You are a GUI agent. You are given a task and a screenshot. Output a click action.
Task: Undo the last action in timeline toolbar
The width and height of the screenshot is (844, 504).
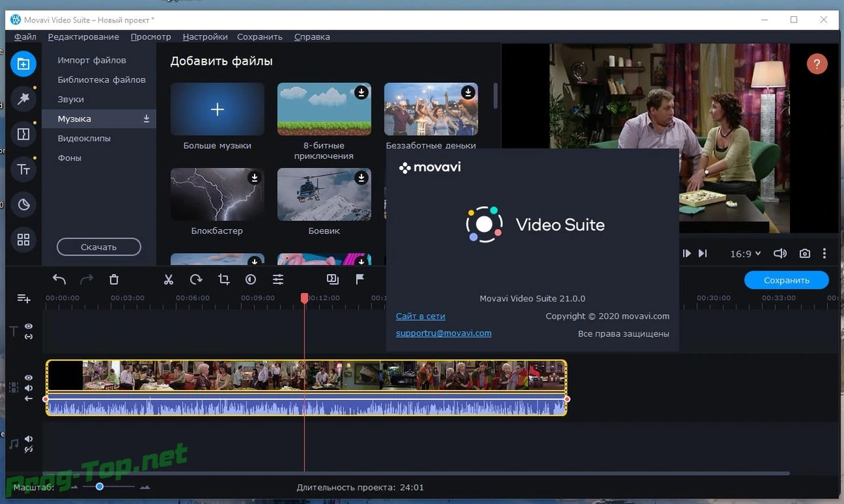click(x=59, y=280)
